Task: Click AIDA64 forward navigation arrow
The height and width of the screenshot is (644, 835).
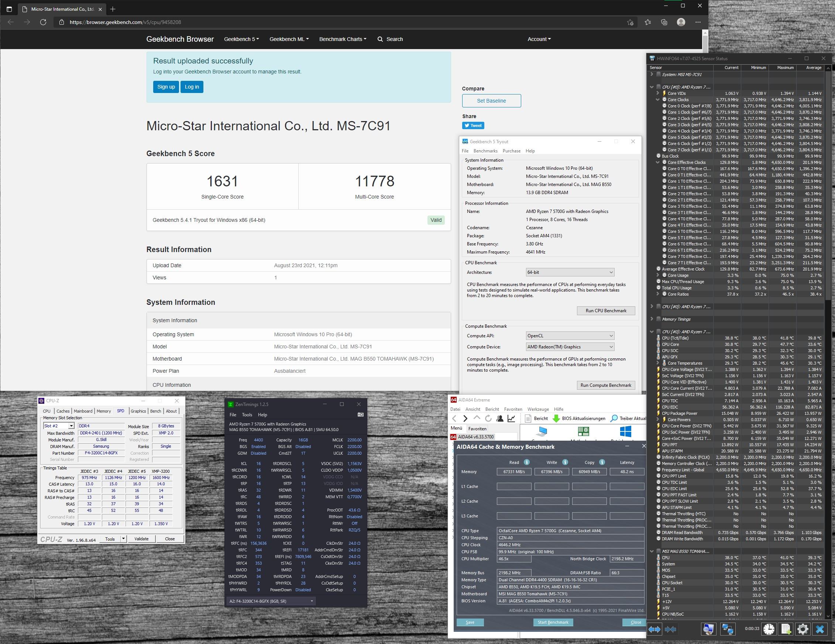Action: 465,419
